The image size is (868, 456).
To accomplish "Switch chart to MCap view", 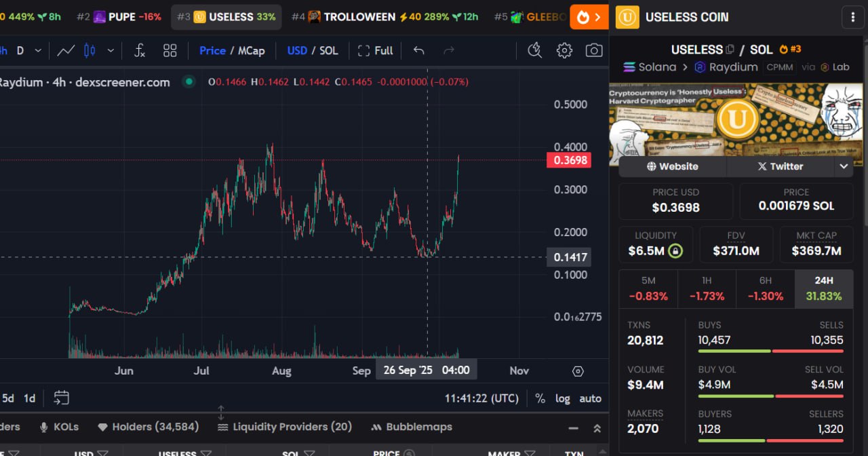I will [x=252, y=50].
